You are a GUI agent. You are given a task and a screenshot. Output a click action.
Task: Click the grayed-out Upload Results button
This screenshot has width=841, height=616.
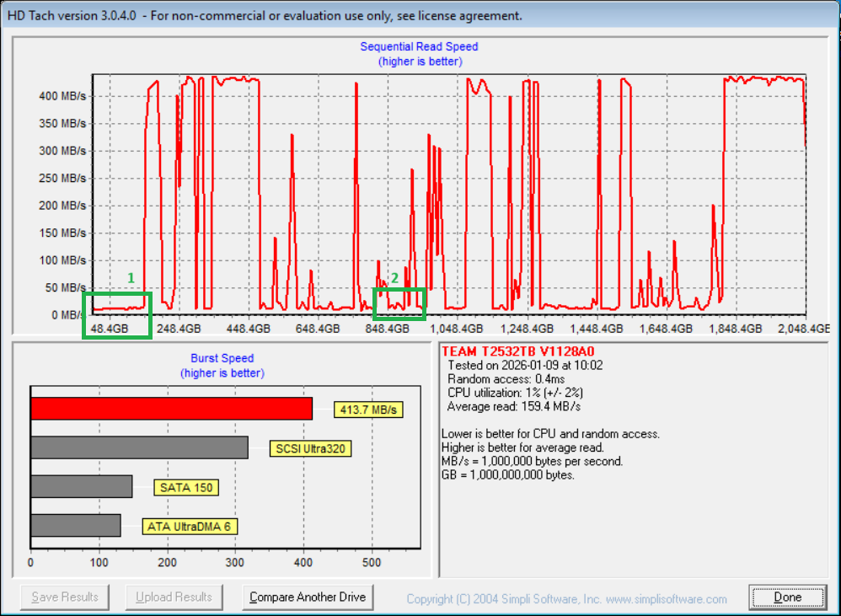(x=174, y=597)
